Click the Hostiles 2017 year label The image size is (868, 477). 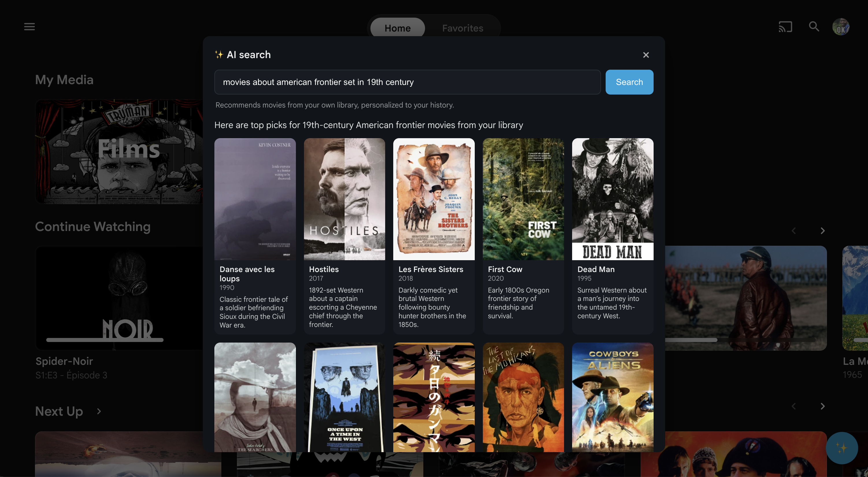316,278
